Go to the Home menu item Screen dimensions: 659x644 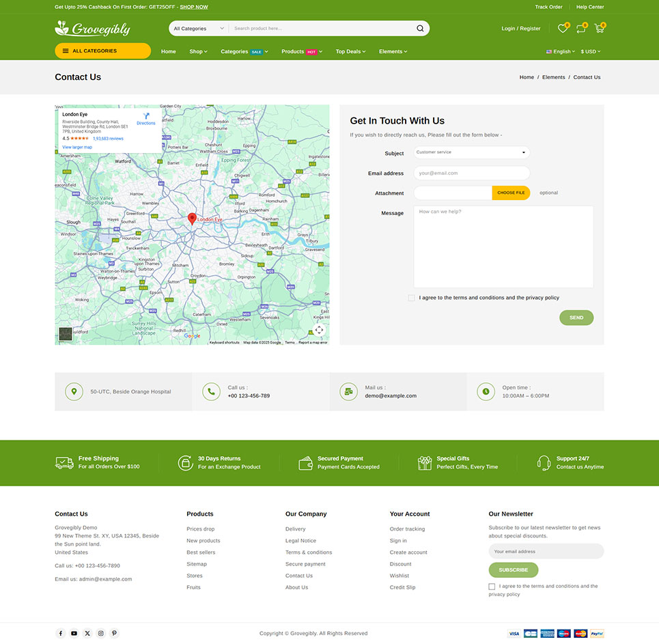point(168,51)
